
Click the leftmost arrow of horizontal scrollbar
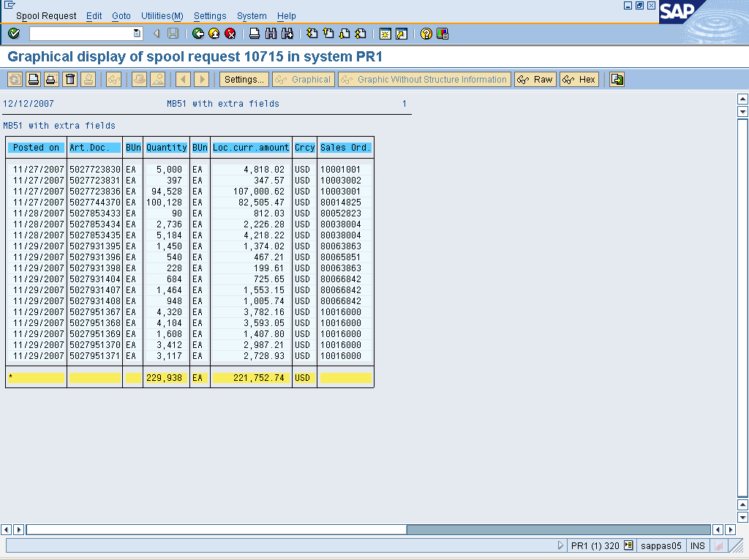click(6, 529)
